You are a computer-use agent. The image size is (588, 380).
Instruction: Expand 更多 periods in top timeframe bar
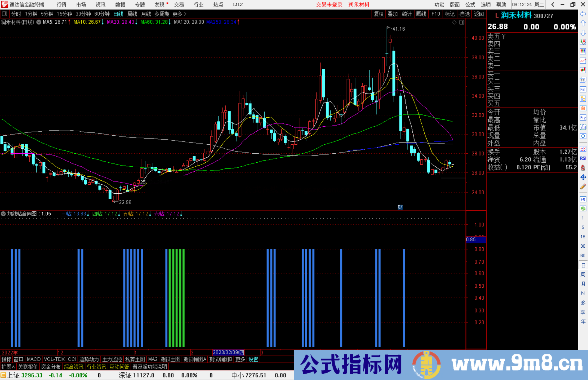(179, 14)
